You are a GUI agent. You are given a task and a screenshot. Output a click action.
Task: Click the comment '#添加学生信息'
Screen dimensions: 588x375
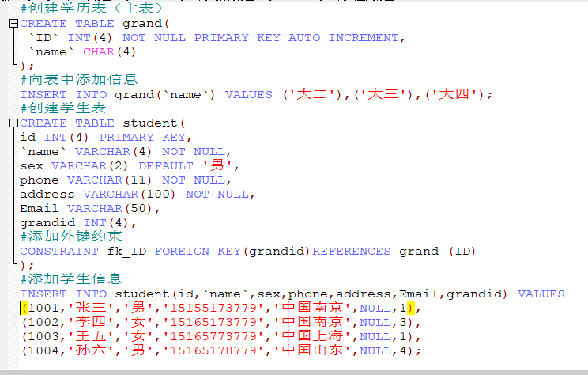pyautogui.click(x=71, y=279)
